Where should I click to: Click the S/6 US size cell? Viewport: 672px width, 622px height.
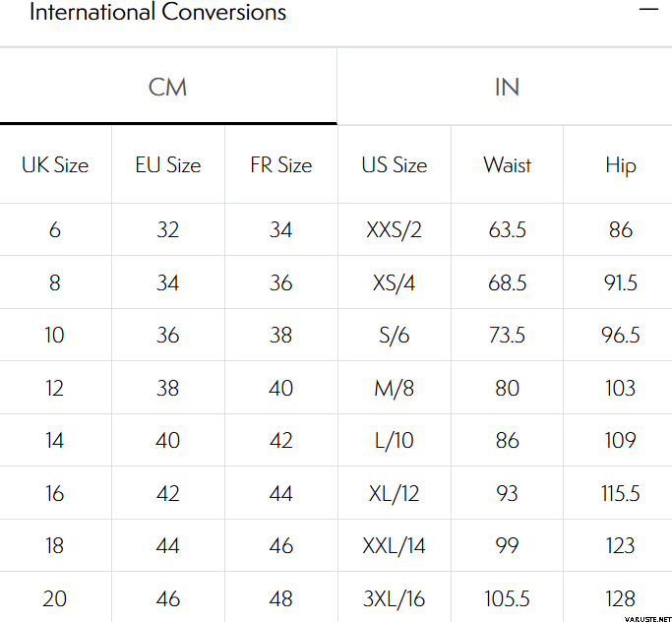(395, 336)
